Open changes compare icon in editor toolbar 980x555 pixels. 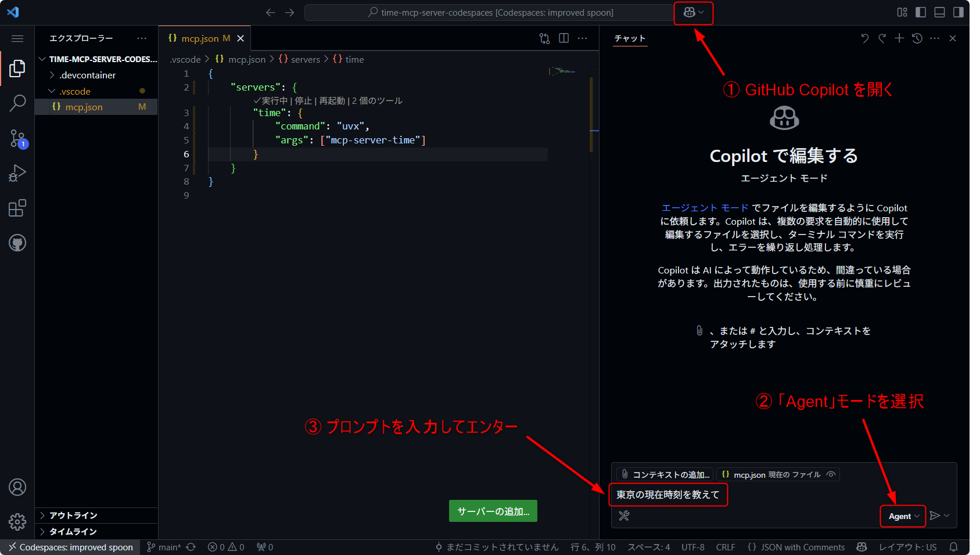point(544,38)
